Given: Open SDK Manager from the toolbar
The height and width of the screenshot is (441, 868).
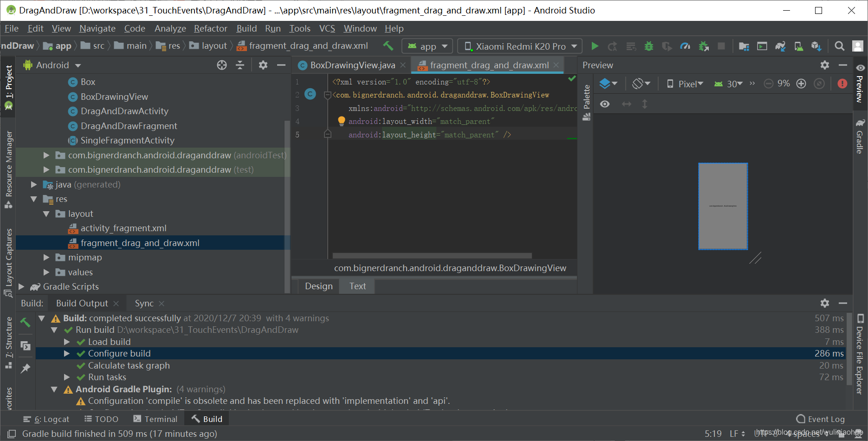Looking at the screenshot, I should click(x=816, y=46).
